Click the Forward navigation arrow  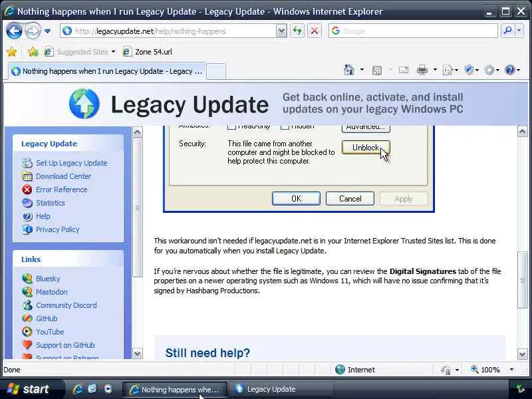(x=33, y=31)
